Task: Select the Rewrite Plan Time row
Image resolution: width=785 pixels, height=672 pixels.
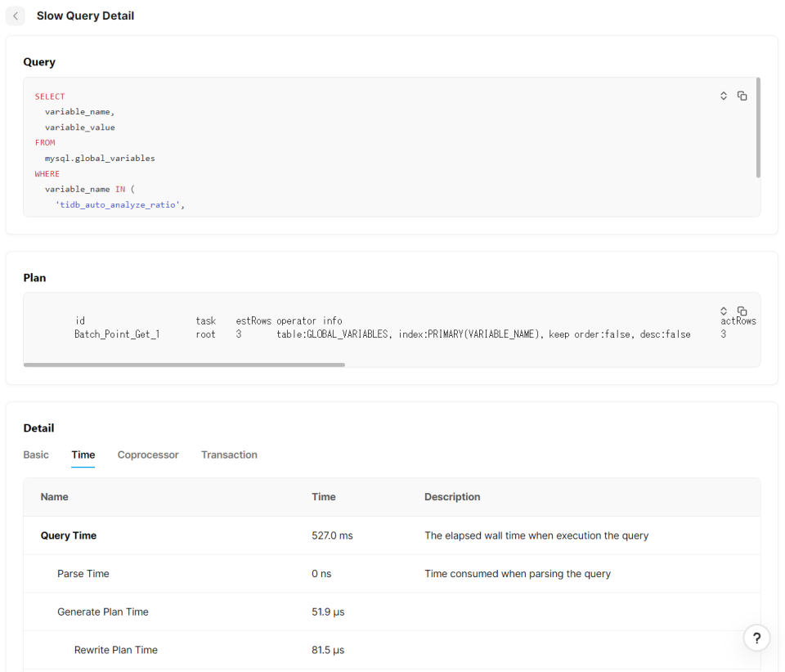Action: (x=116, y=650)
